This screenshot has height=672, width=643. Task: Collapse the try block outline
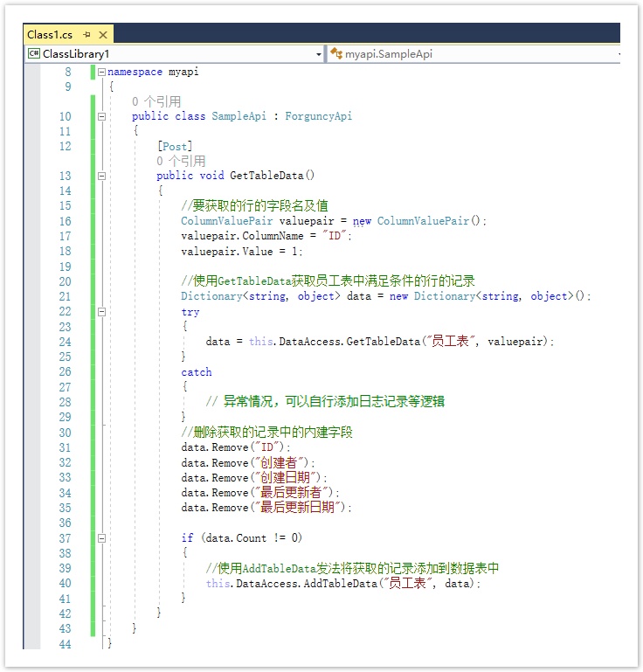click(102, 311)
